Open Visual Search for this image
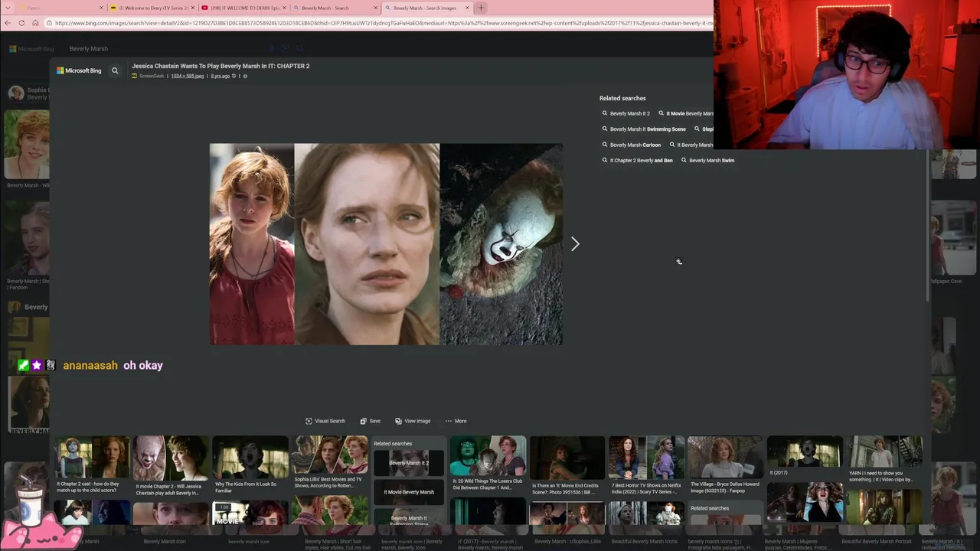This screenshot has height=551, width=980. 325,421
